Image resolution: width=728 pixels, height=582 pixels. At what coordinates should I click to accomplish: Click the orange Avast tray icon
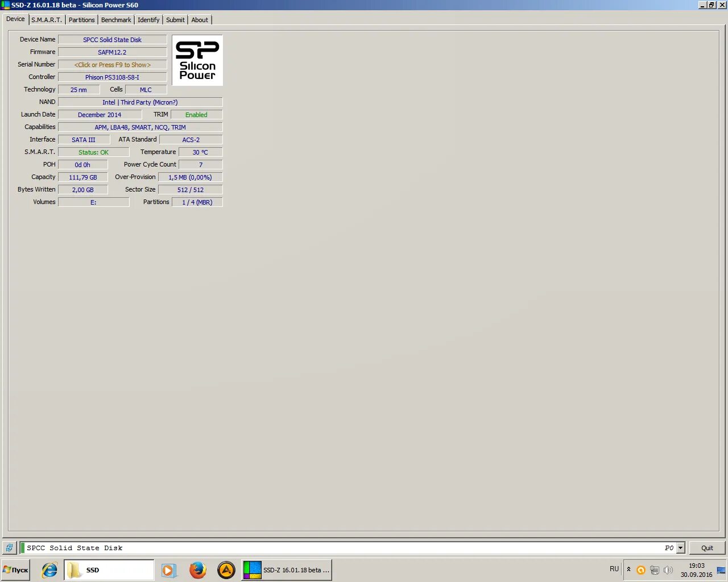pyautogui.click(x=641, y=570)
